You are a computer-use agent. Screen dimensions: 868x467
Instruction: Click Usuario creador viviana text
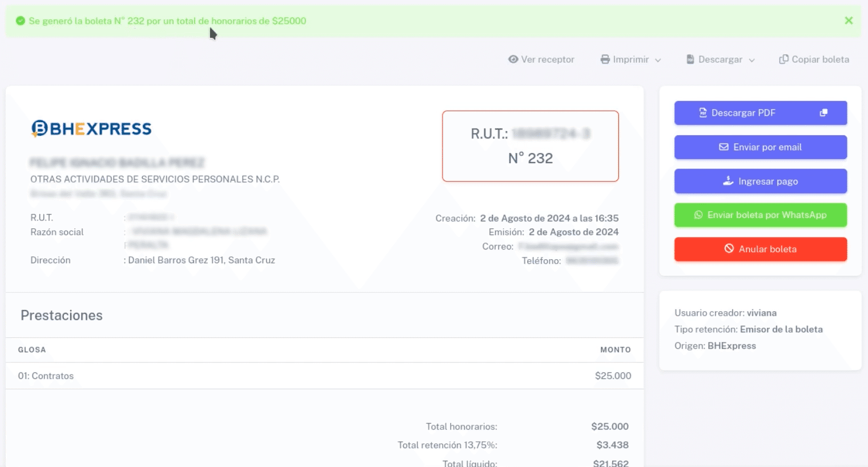725,313
